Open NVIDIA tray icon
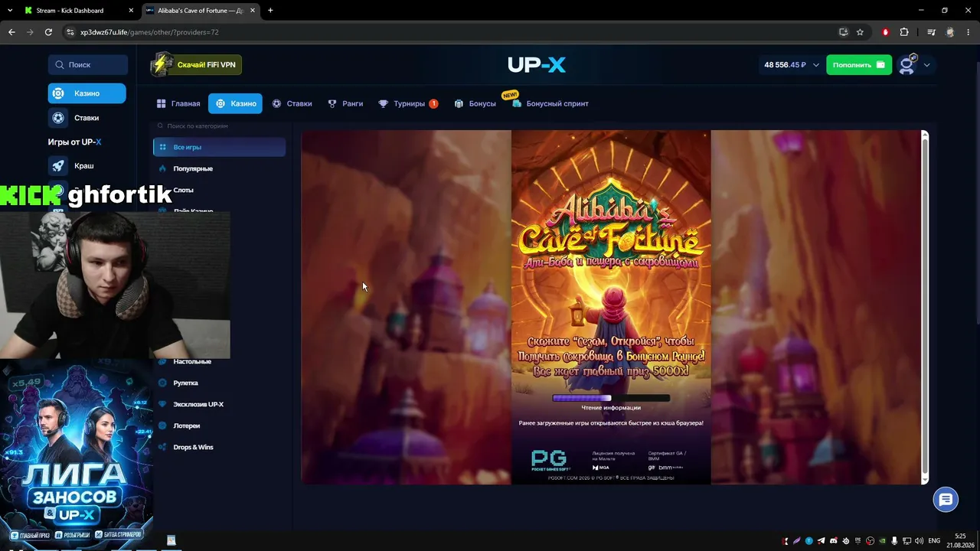 coord(882,541)
